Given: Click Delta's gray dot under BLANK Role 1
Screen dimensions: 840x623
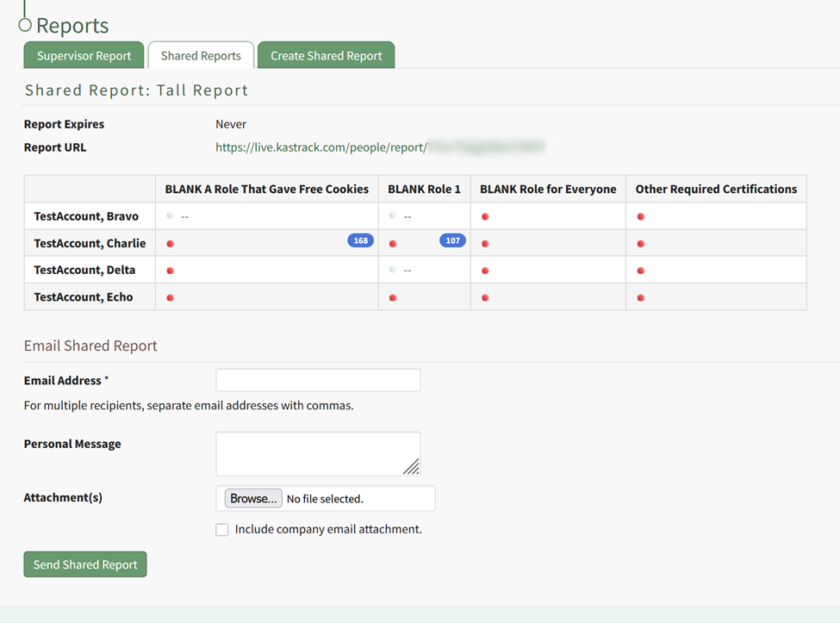Looking at the screenshot, I should [x=393, y=270].
